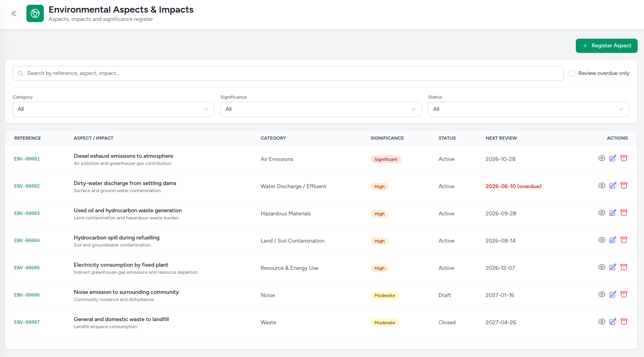The image size is (644, 357).
Task: Open the Category filter dropdown
Action: pyautogui.click(x=113, y=109)
